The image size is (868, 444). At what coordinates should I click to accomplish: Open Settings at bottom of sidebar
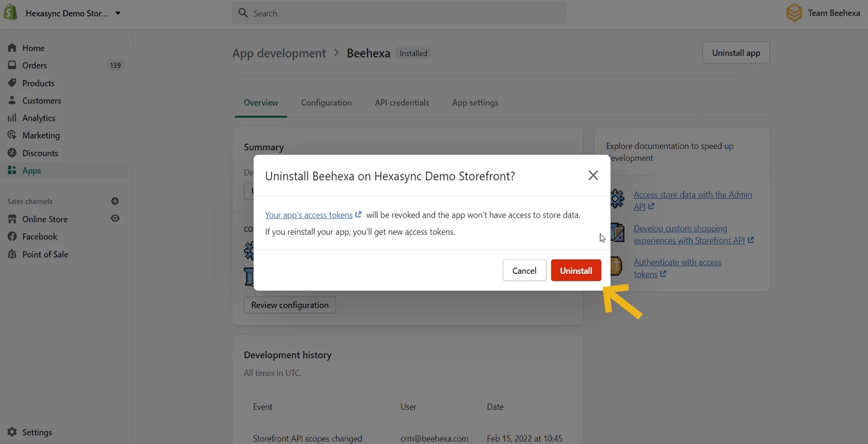(x=37, y=432)
